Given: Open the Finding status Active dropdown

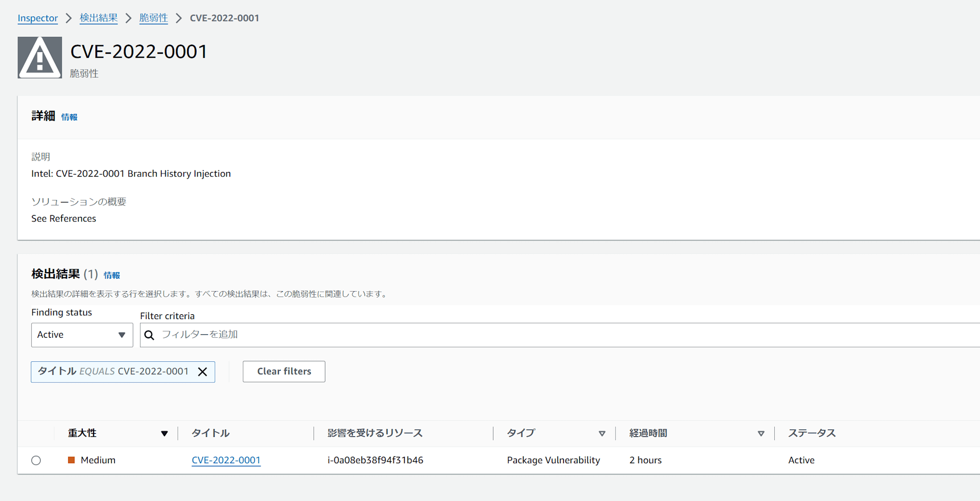Looking at the screenshot, I should click(x=82, y=335).
